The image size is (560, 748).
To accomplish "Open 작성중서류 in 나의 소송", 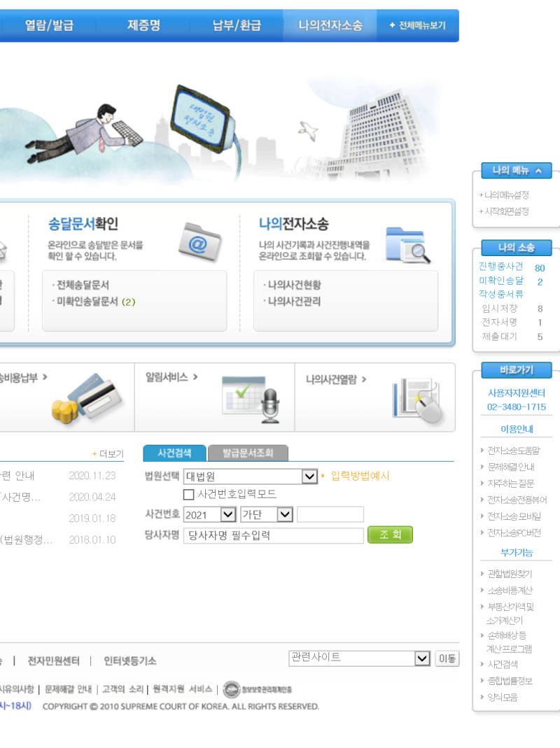I will [x=500, y=295].
